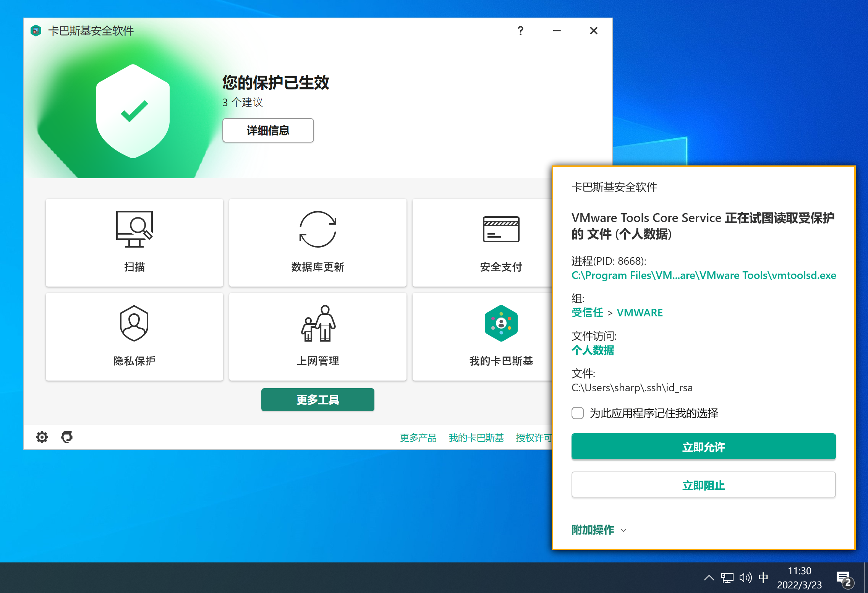Click the help question mark icon
The width and height of the screenshot is (868, 593).
(x=520, y=31)
